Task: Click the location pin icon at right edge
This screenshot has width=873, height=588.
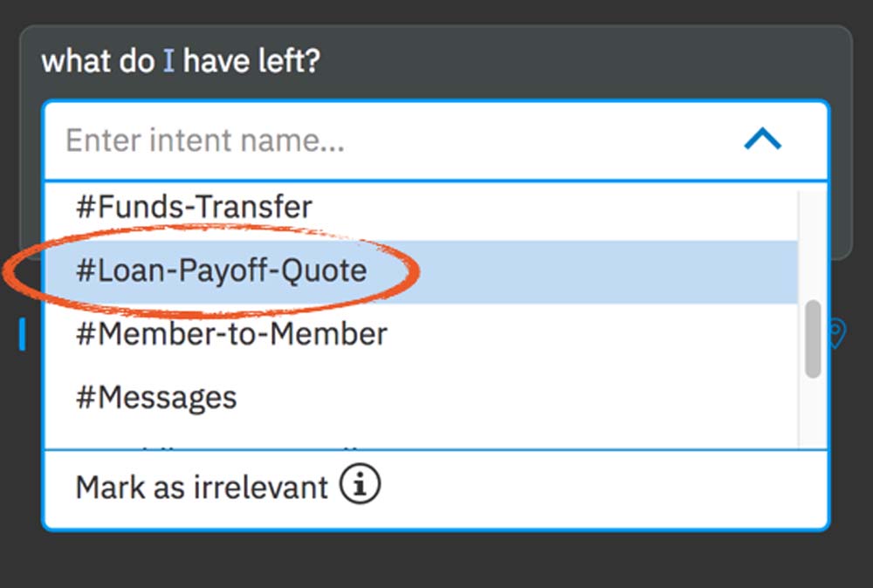Action: pyautogui.click(x=835, y=333)
